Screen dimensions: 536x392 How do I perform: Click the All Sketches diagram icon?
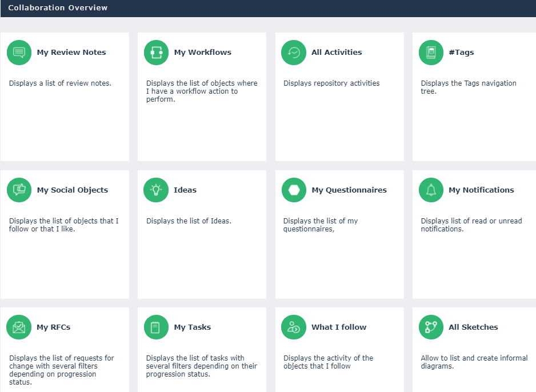(x=431, y=327)
